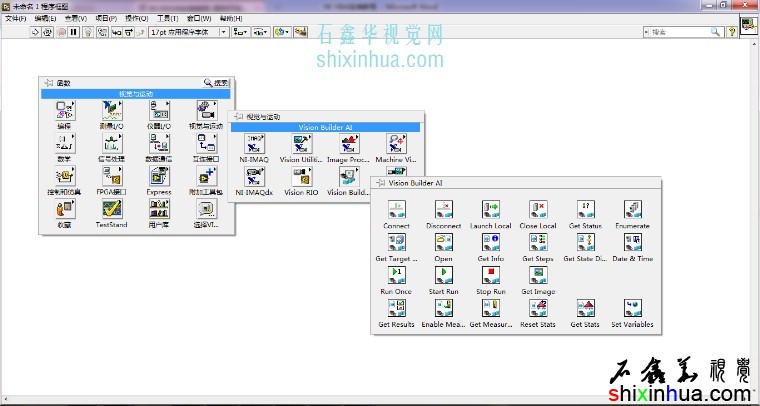Open the Vision RIO subpalette
Image resolution: width=760 pixels, height=406 pixels.
(301, 177)
